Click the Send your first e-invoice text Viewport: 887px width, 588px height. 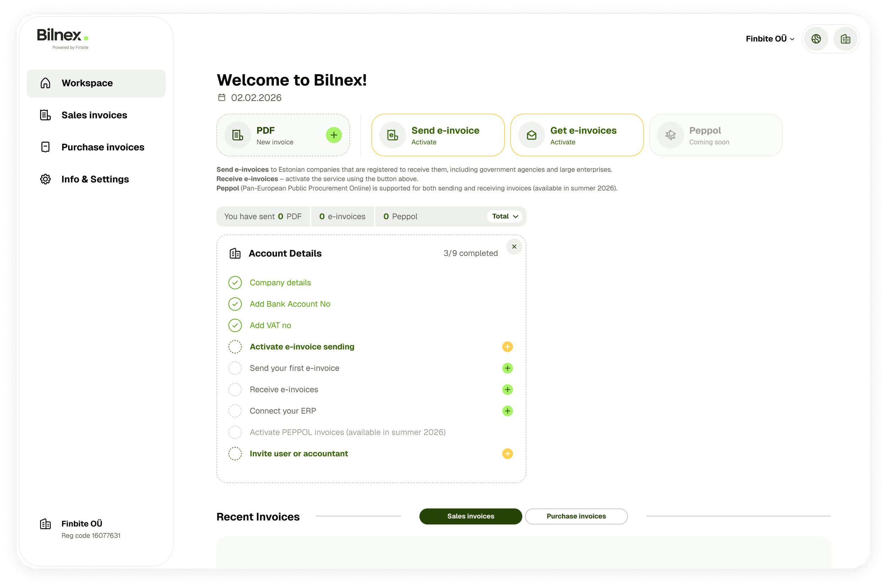point(294,368)
